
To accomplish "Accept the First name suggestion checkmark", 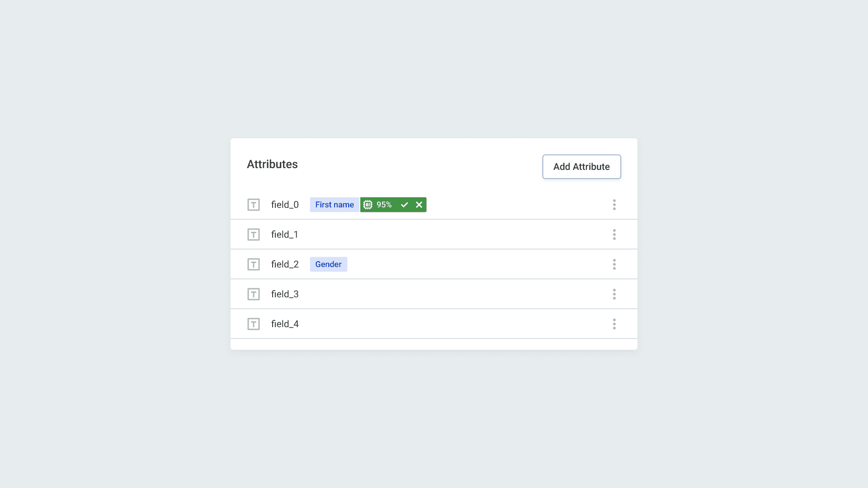I will 404,205.
